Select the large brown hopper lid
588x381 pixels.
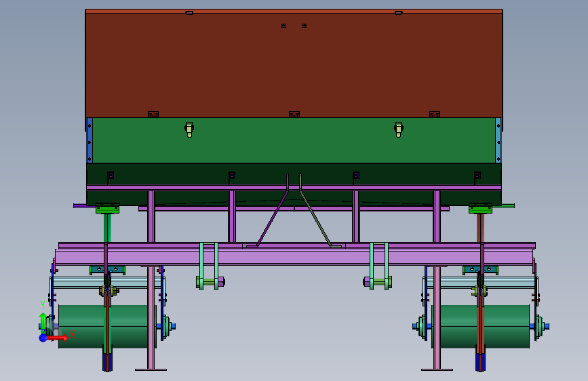(x=294, y=64)
